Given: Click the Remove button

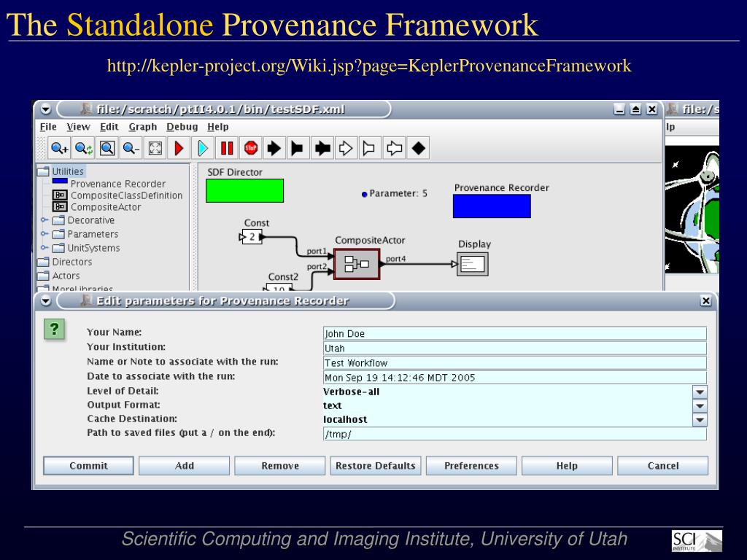Looking at the screenshot, I should coord(280,466).
